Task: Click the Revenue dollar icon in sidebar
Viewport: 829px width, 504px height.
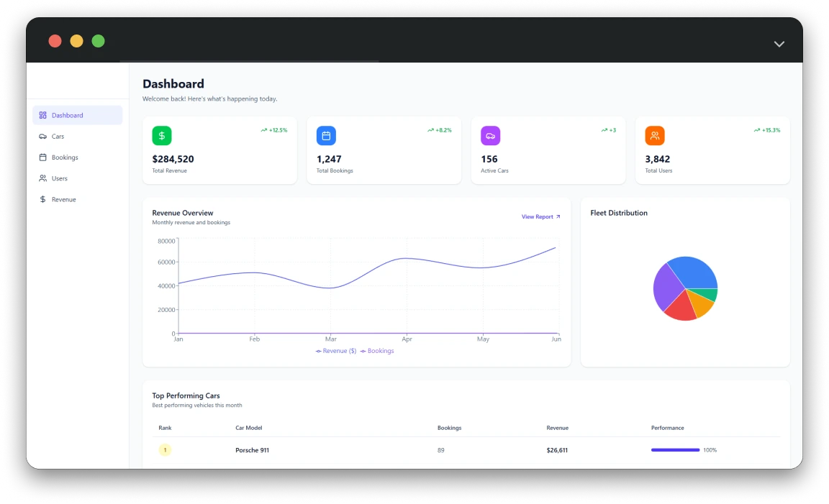Action: (43, 199)
